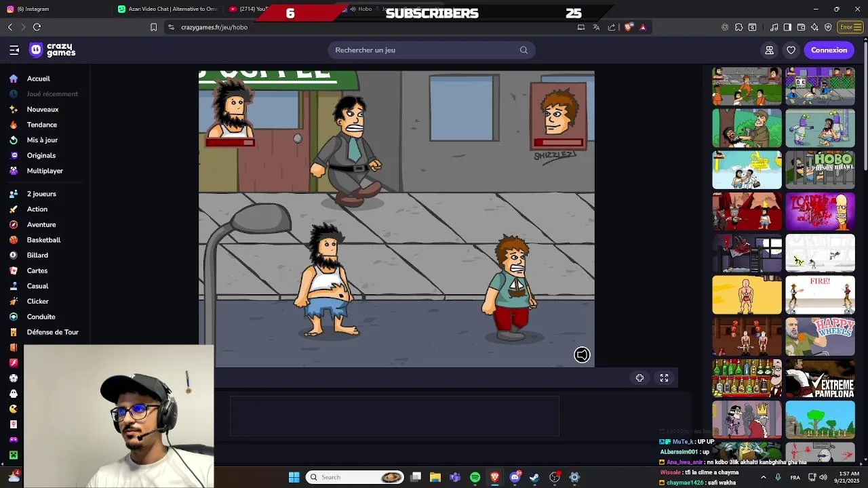Open the browser media playlist icon
868x488 pixels.
(774, 27)
